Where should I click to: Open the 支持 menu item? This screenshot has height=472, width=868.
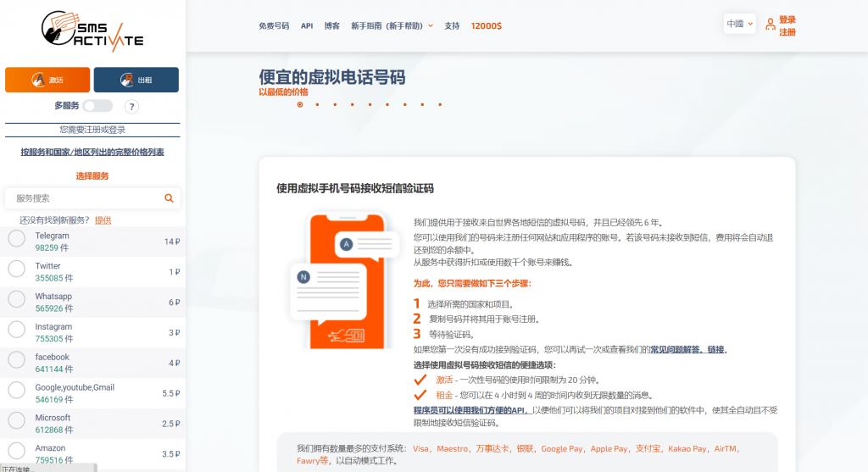[x=452, y=26]
